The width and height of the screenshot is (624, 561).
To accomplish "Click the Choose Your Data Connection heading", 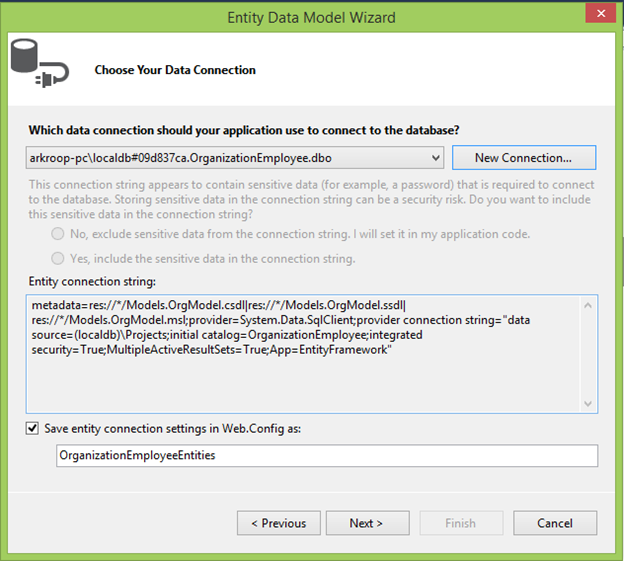I will [175, 70].
